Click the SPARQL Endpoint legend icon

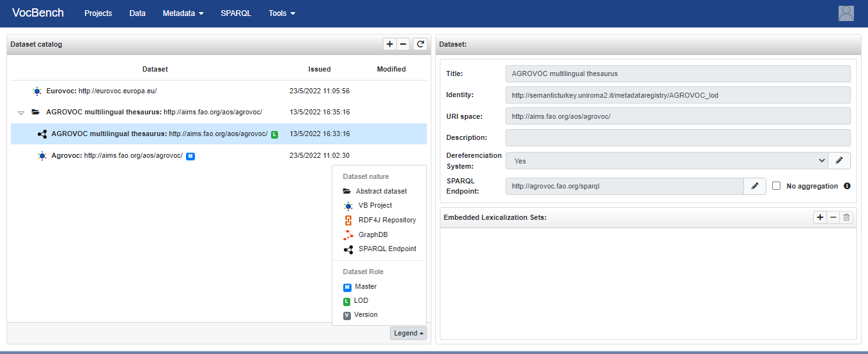click(348, 249)
